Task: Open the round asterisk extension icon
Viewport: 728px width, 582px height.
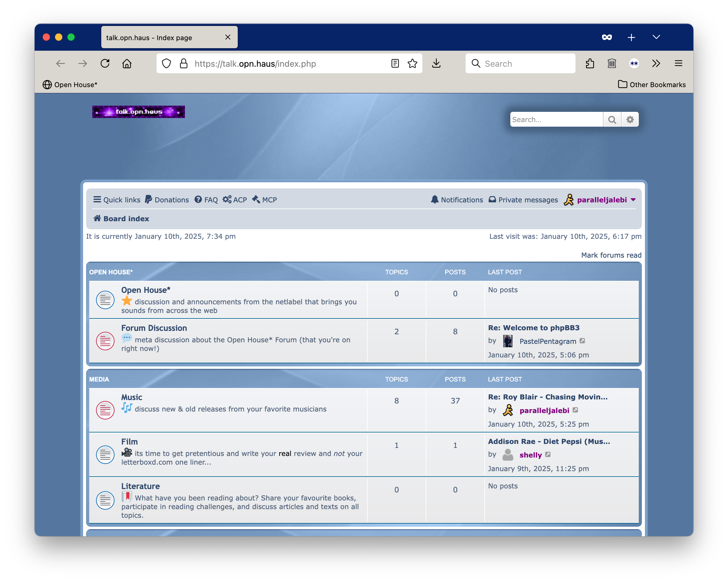Action: pos(634,64)
